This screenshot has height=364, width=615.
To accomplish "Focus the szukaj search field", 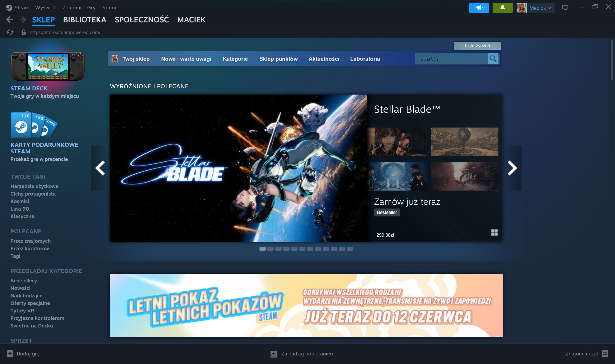I will (x=451, y=59).
